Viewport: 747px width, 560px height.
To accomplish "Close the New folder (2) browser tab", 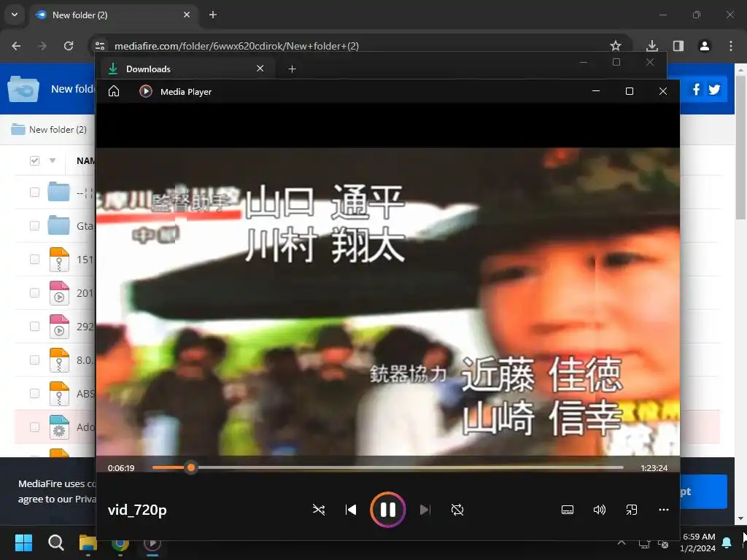I will (x=187, y=15).
